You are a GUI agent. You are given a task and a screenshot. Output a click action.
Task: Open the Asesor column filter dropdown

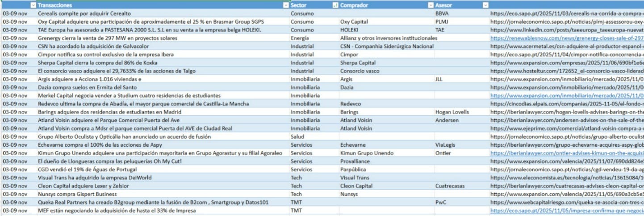(485, 5)
